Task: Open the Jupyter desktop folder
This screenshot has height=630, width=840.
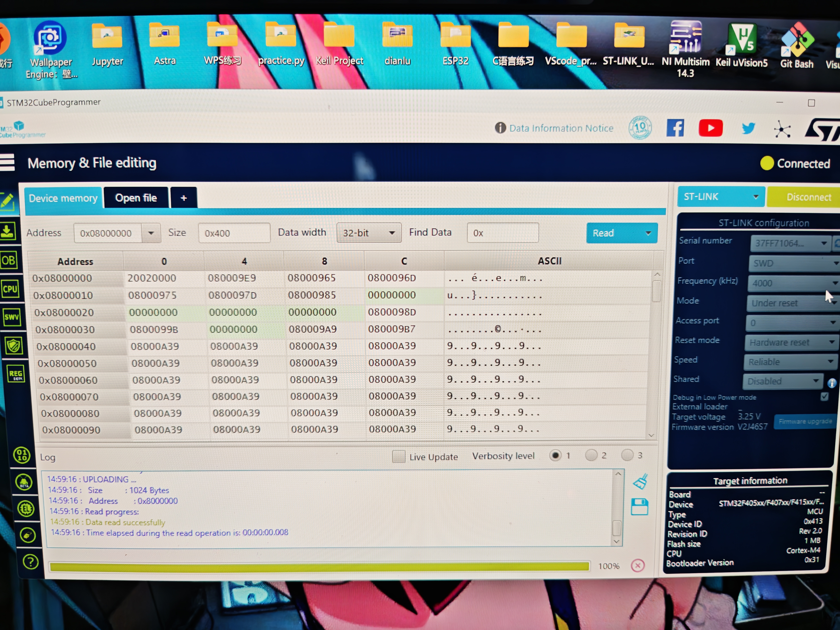Action: click(x=107, y=45)
